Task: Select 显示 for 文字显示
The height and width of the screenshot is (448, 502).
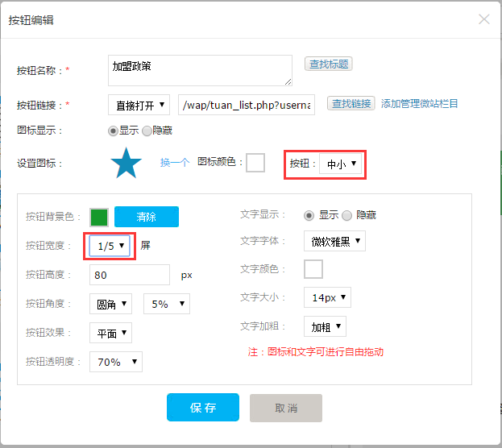Action: click(x=309, y=215)
